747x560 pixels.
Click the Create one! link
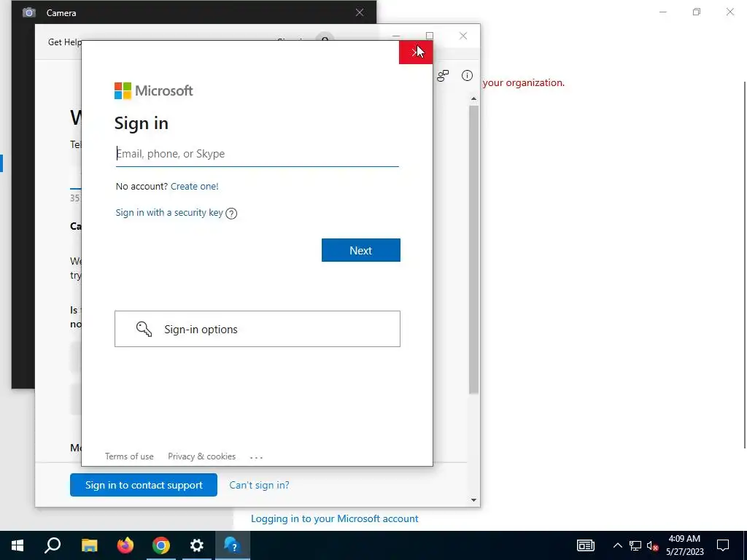click(x=194, y=186)
